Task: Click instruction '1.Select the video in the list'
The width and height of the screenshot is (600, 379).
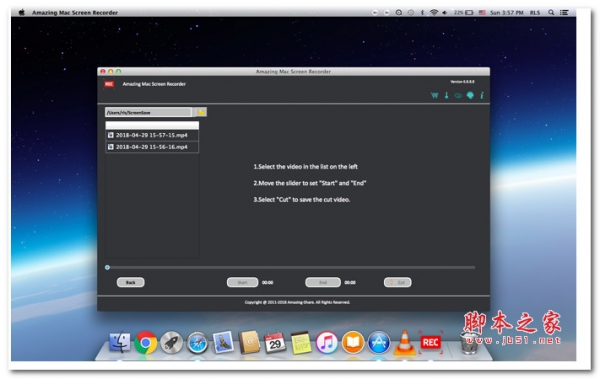Action: point(305,167)
